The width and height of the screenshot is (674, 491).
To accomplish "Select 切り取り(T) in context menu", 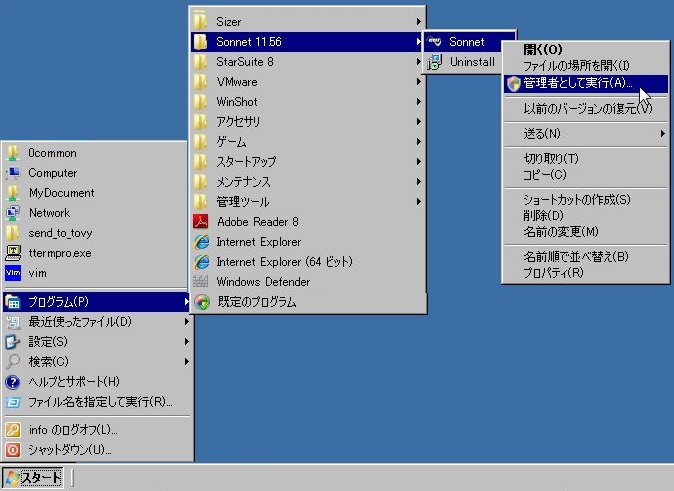I will pos(585,158).
